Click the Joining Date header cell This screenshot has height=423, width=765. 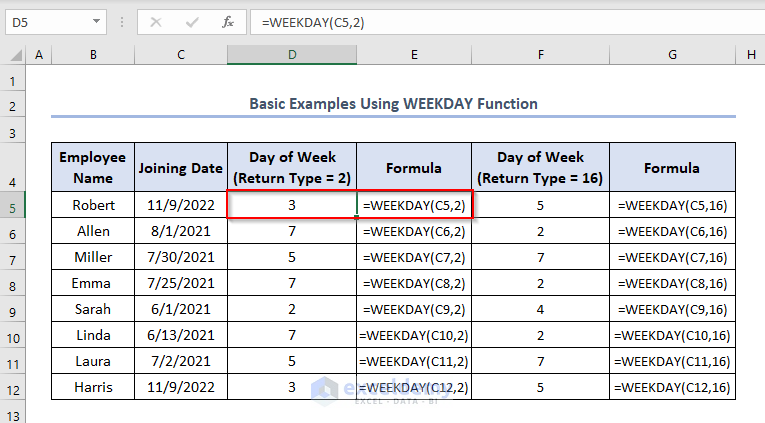coord(181,168)
